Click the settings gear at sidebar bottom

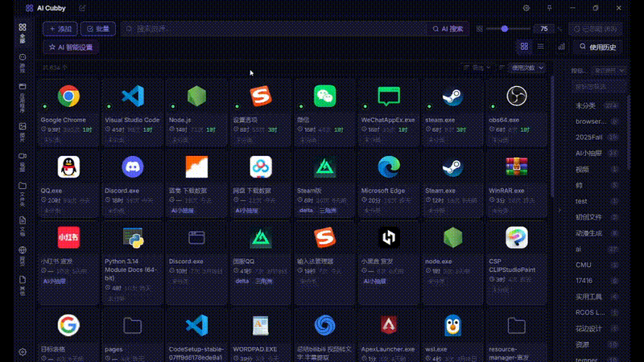pyautogui.click(x=23, y=352)
